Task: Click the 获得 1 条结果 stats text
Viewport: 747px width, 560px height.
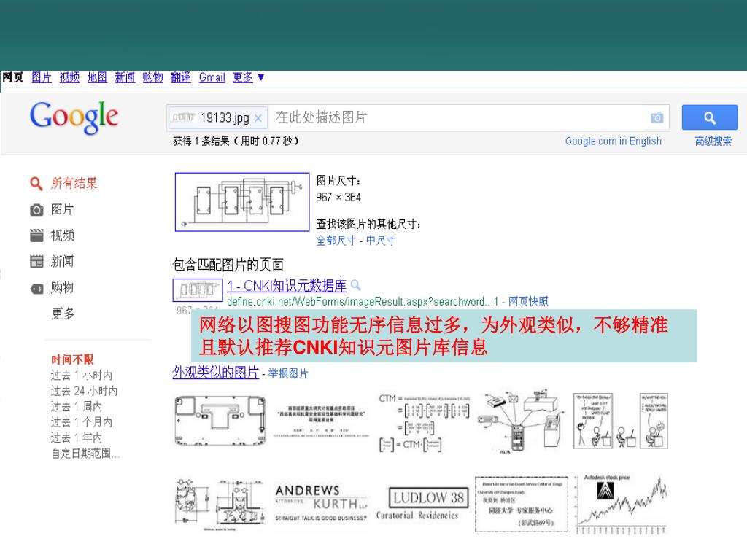Action: (x=236, y=141)
